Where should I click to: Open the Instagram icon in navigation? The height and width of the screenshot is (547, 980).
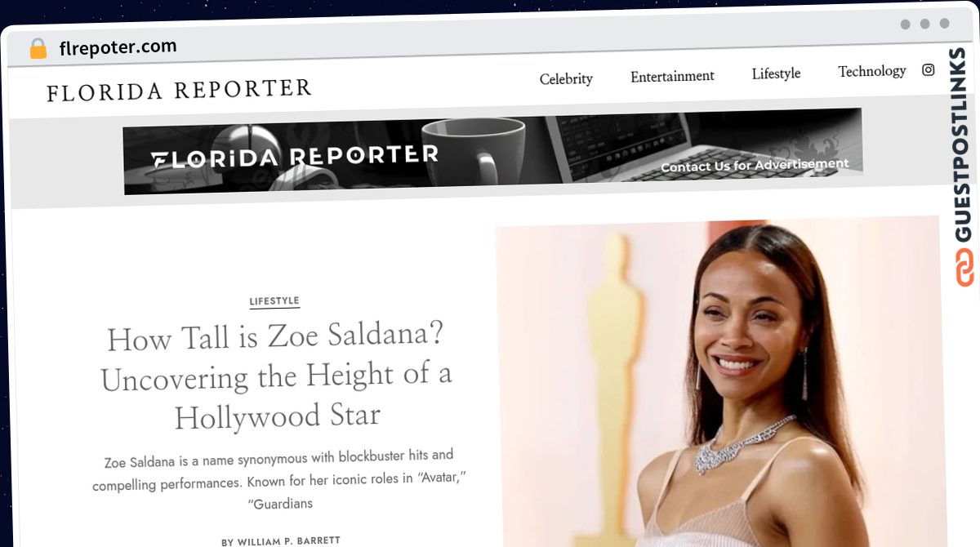(x=928, y=70)
